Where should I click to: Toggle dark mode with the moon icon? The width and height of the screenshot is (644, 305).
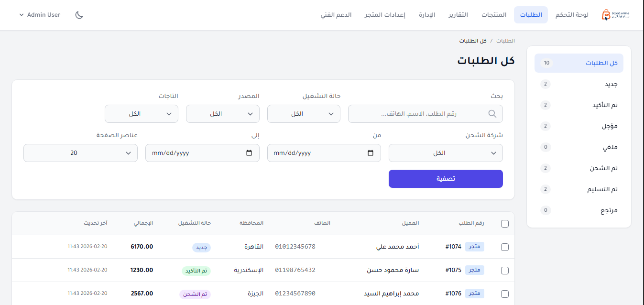[79, 15]
